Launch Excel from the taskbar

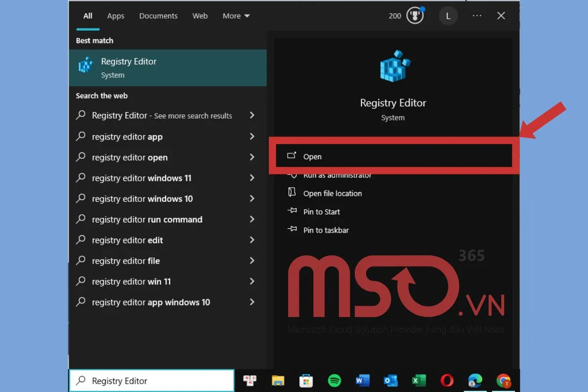pyautogui.click(x=418, y=381)
